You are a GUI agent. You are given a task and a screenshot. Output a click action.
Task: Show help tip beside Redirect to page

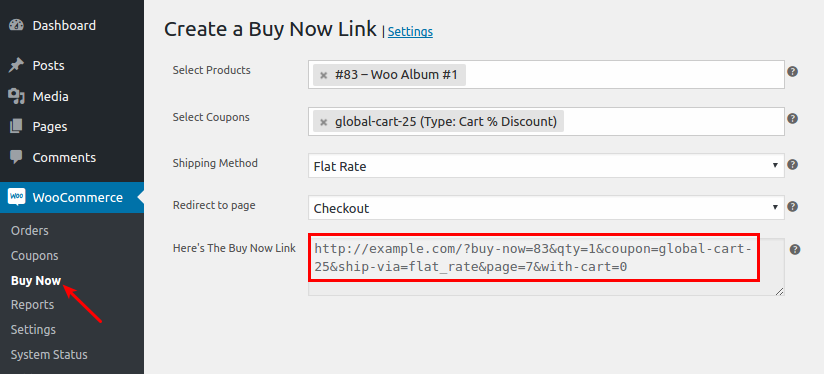click(x=792, y=207)
